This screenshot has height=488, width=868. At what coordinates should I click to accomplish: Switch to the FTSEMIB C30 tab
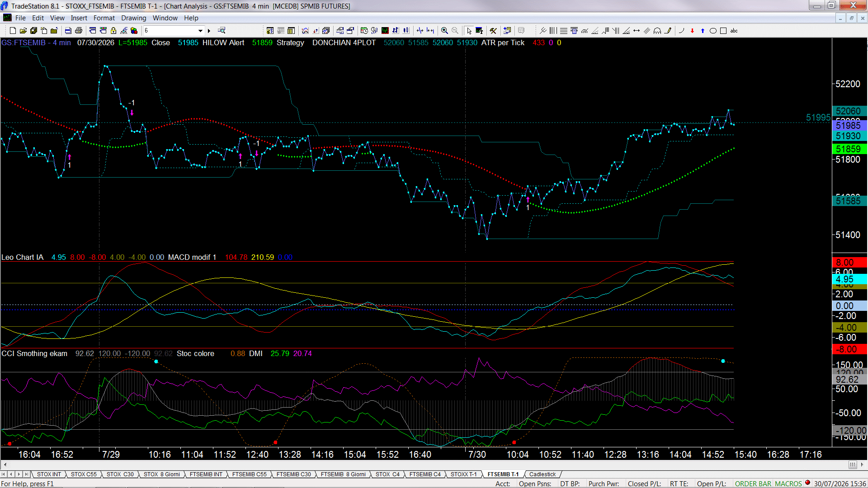click(x=294, y=474)
